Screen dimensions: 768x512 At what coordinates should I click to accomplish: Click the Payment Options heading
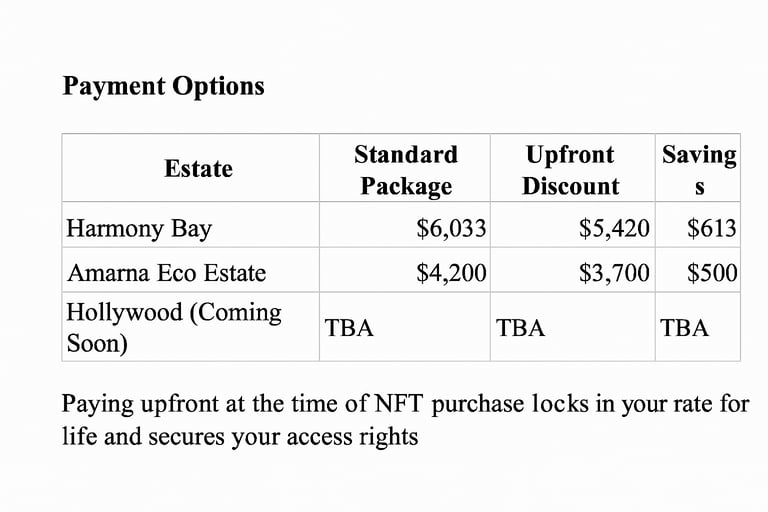coord(163,86)
